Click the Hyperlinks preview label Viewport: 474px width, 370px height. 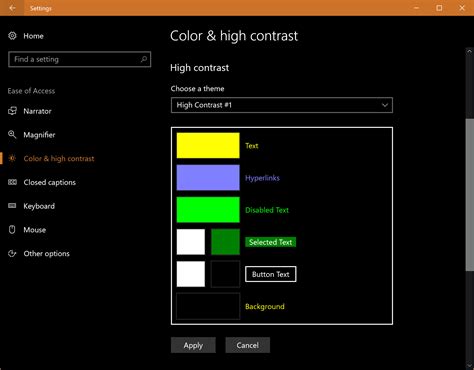[262, 178]
